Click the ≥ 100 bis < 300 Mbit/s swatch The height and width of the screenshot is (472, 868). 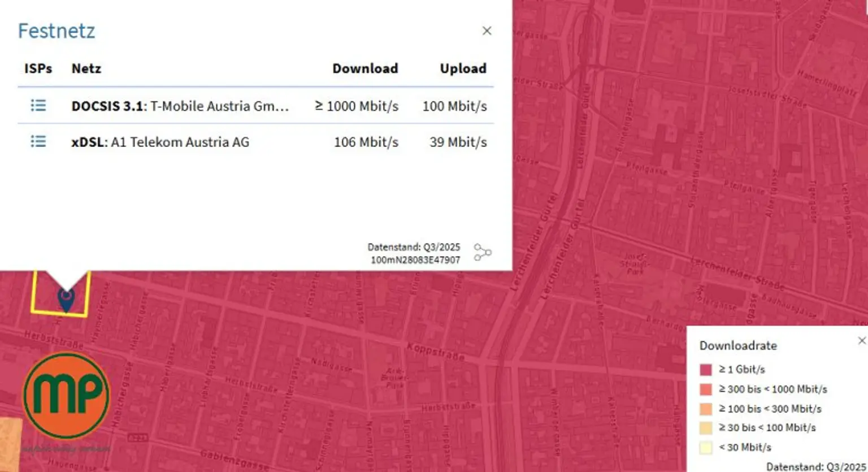pos(706,409)
